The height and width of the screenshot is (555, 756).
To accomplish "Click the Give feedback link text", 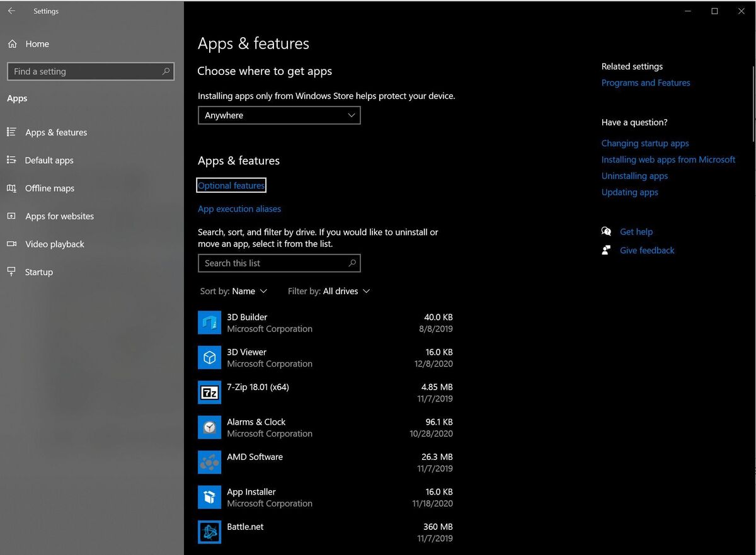I will click(x=647, y=250).
